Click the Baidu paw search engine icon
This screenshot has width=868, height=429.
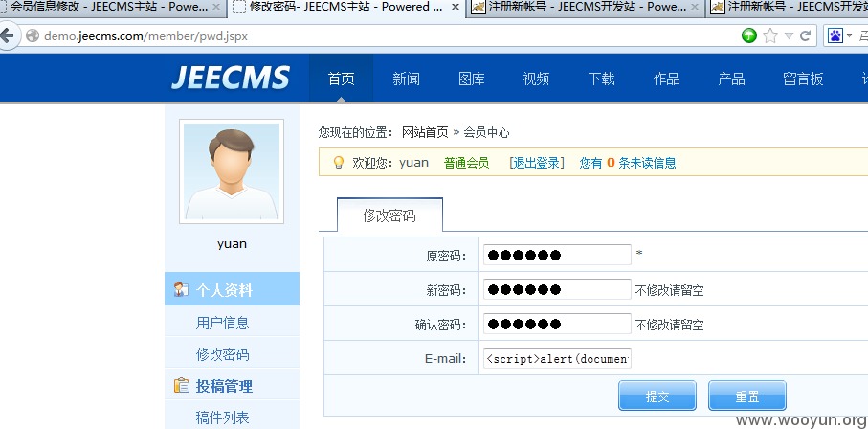(x=835, y=36)
